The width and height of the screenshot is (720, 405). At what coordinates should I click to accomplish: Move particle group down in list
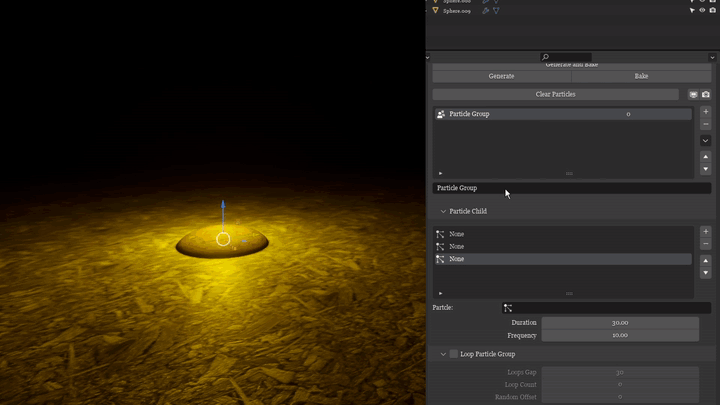pos(706,169)
